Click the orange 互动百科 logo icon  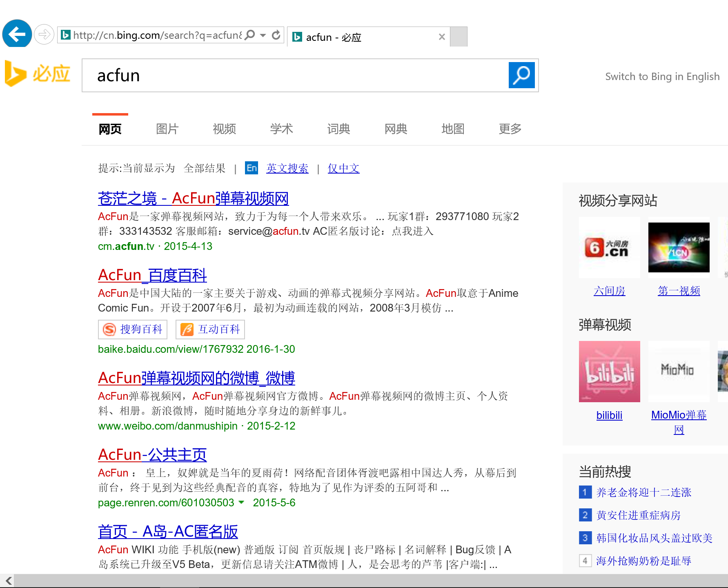click(x=187, y=330)
